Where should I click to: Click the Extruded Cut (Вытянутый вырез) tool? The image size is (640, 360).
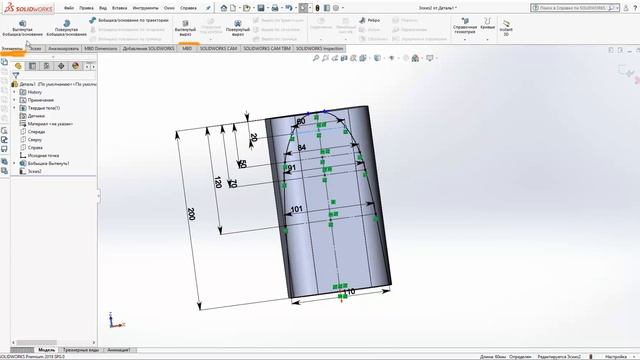tap(185, 28)
